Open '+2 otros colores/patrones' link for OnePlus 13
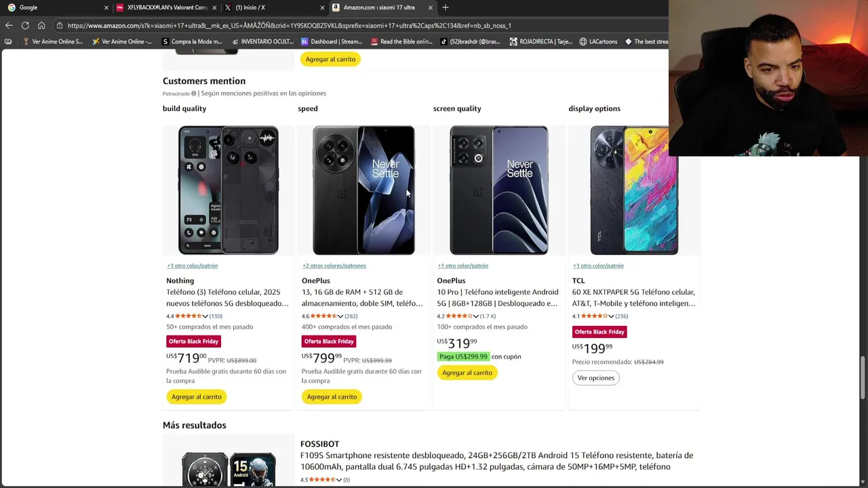Screen dimensions: 868x488 tap(334, 266)
